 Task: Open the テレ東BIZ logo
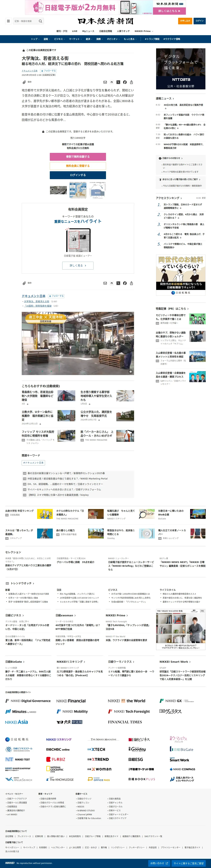click(56, 759)
